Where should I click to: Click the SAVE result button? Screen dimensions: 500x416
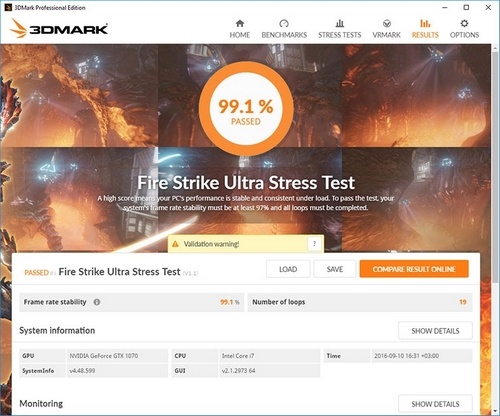coord(335,269)
